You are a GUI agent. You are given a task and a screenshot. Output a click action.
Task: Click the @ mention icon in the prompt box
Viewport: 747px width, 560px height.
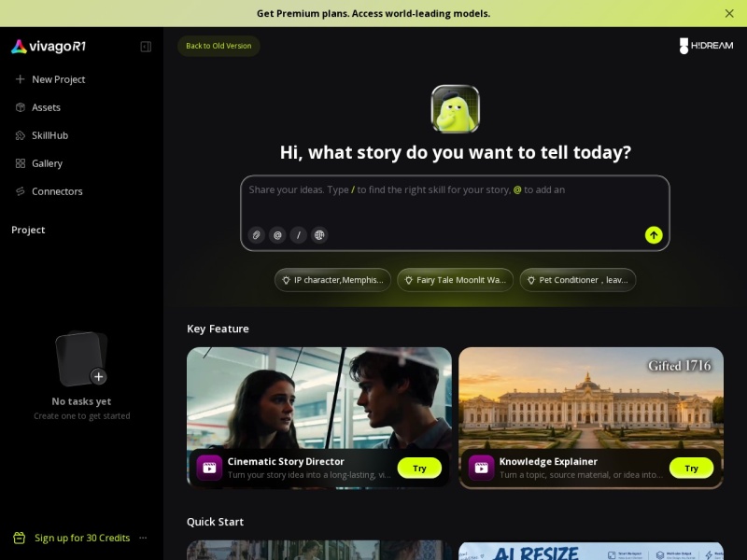(x=277, y=235)
